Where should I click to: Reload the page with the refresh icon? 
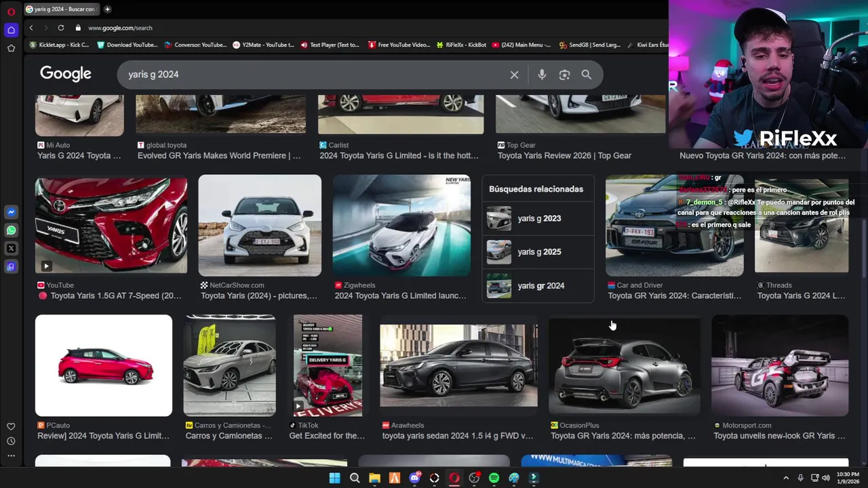(x=61, y=28)
